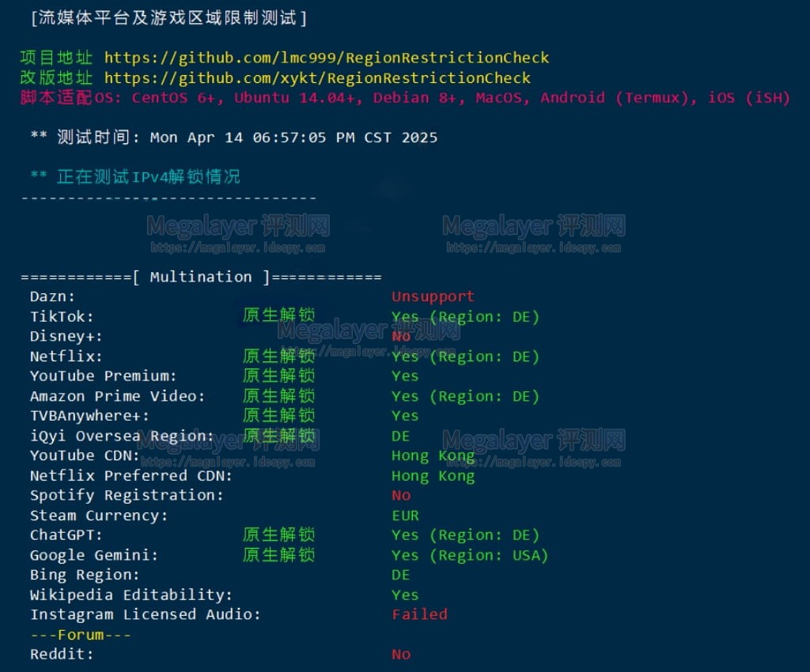Open the xykt RegionRestrictionCheck GitHub link

tap(317, 78)
